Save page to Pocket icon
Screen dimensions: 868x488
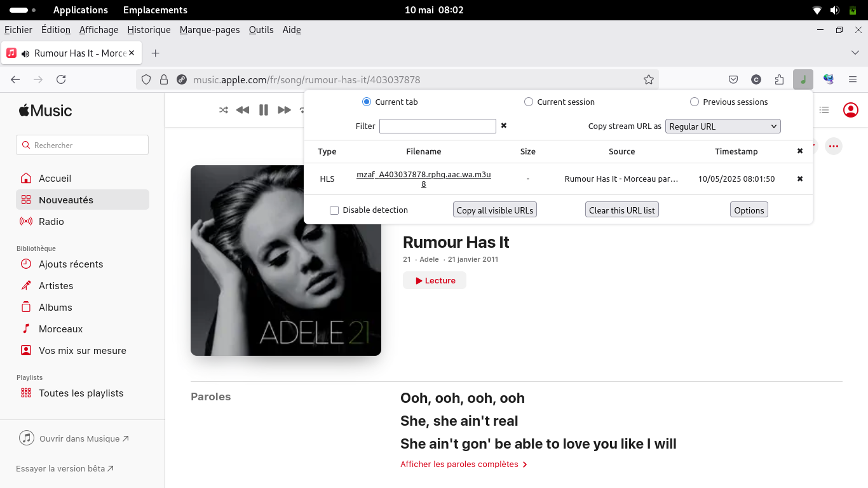click(733, 79)
